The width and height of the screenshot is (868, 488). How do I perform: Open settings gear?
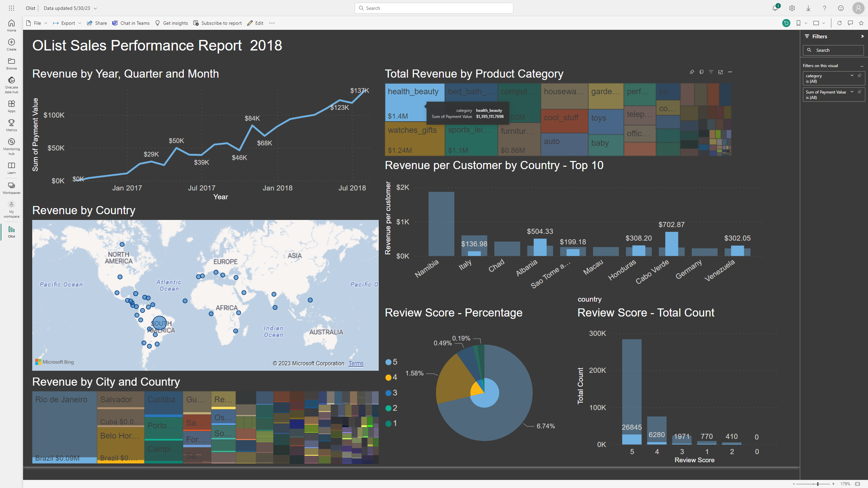792,8
